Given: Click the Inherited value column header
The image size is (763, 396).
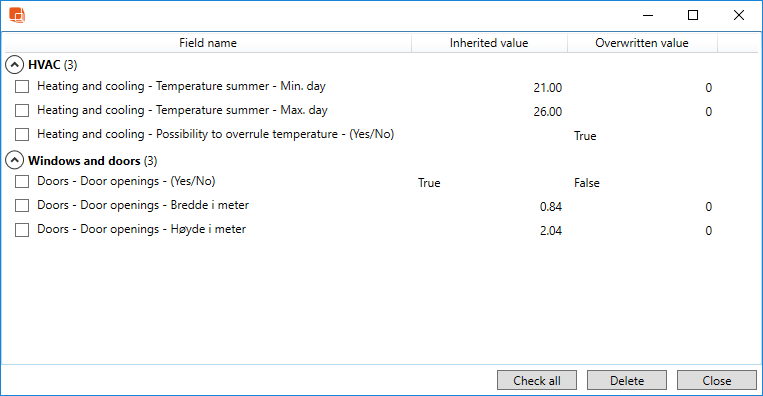Looking at the screenshot, I should pyautogui.click(x=489, y=43).
